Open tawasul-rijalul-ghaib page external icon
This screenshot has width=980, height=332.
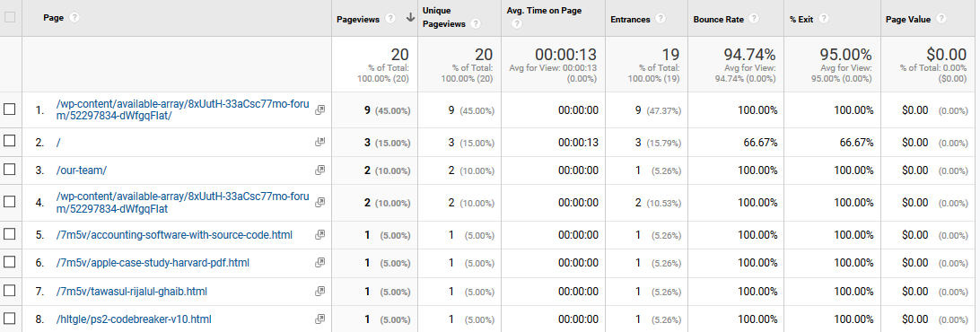(x=320, y=291)
